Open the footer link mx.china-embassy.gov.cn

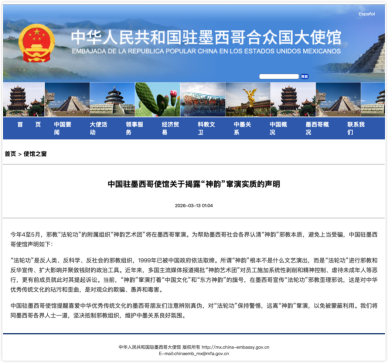pos(235,347)
